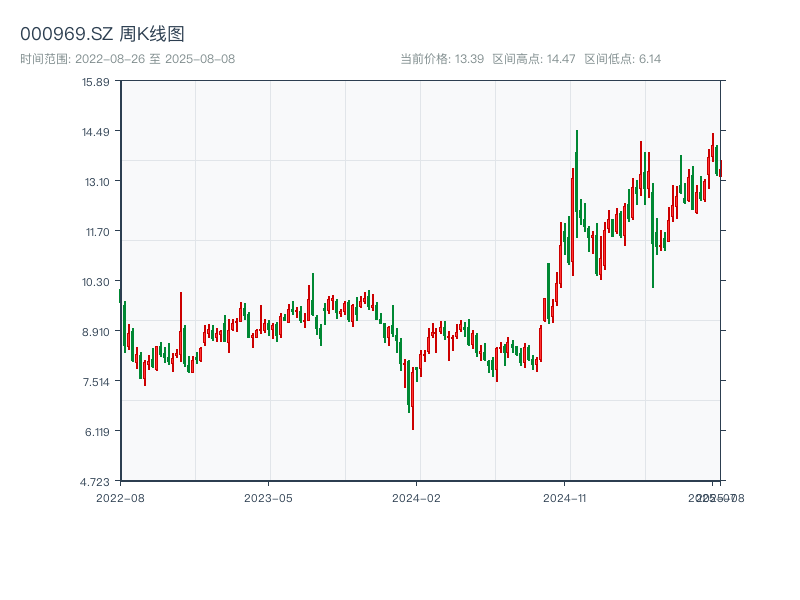Screen dimensions: 800x600
Task: Click the 区间低点 6.14 label
Action: pyautogui.click(x=622, y=59)
